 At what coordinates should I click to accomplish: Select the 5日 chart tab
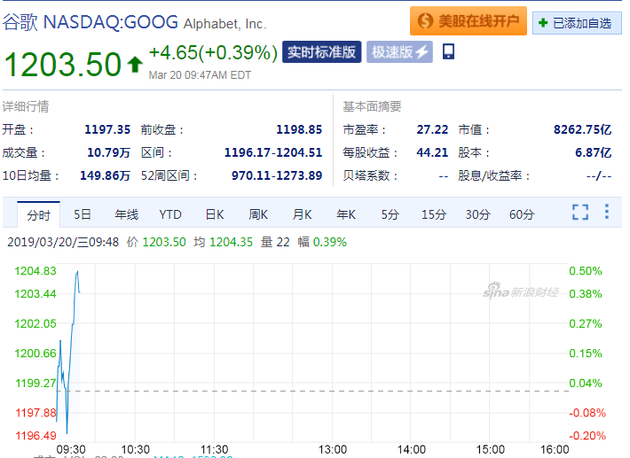(82, 215)
